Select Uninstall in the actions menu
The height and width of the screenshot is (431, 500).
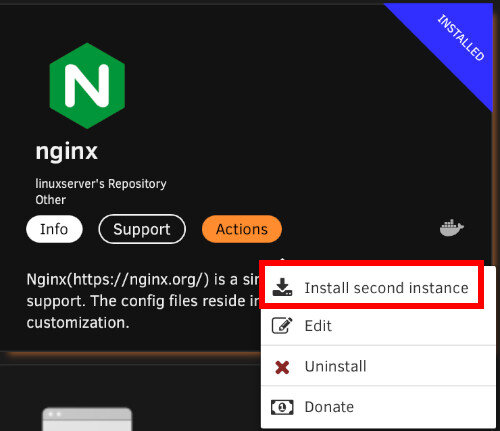click(378, 366)
